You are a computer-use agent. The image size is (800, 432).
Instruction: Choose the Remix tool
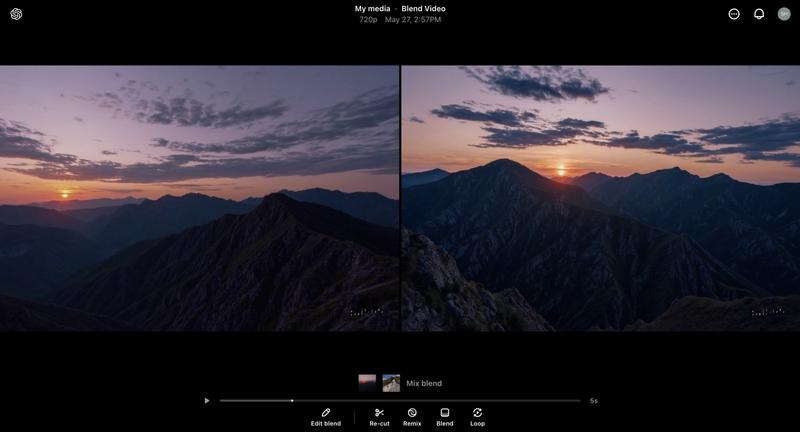tap(412, 412)
